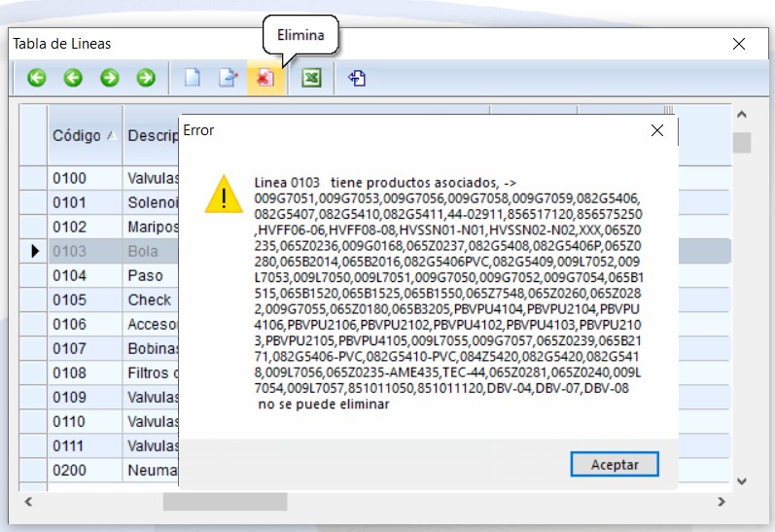This screenshot has width=775, height=532.
Task: Click the vertical scrollbar down arrow
Action: [742, 480]
